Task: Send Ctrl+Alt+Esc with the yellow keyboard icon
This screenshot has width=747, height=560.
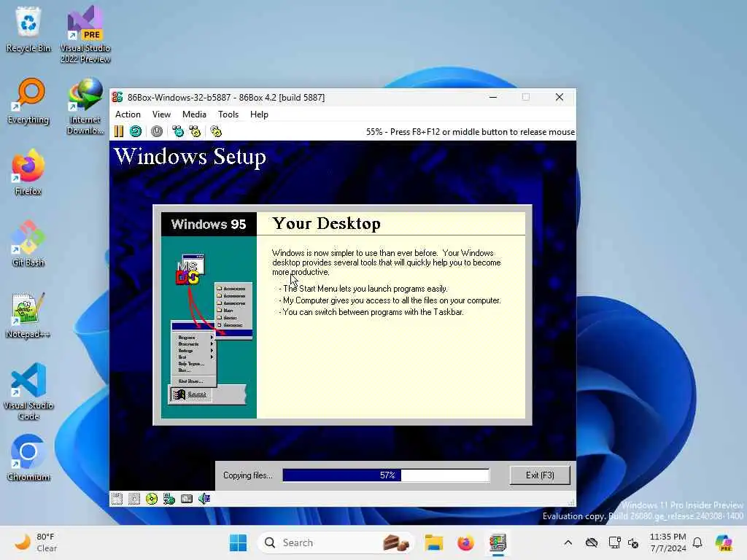Action: pos(195,131)
